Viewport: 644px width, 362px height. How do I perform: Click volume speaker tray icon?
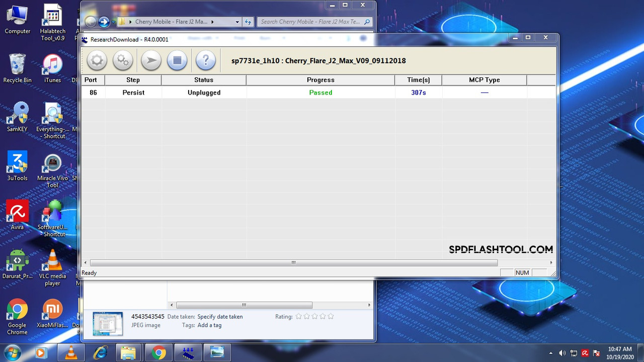(x=562, y=353)
